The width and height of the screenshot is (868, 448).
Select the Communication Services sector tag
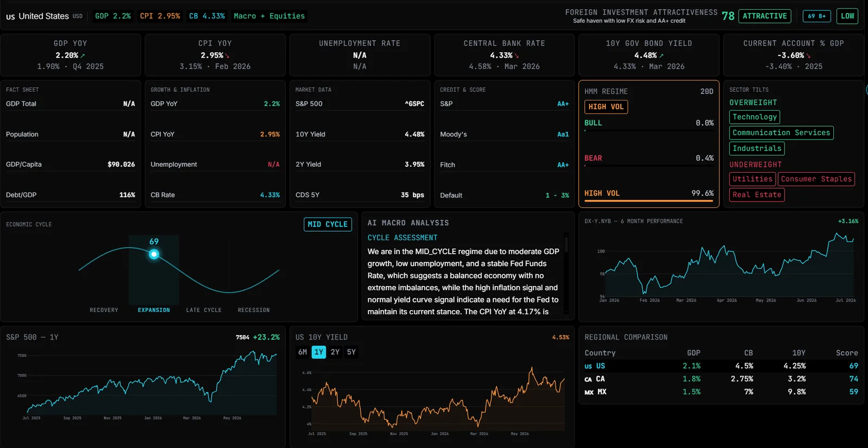(x=781, y=132)
